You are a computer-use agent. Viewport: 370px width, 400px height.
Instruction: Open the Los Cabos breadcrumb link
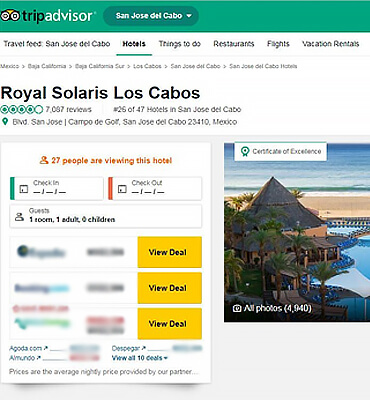coord(147,66)
